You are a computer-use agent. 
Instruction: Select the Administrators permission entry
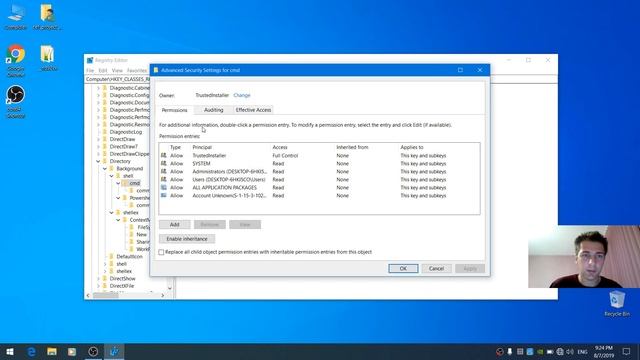click(x=319, y=171)
